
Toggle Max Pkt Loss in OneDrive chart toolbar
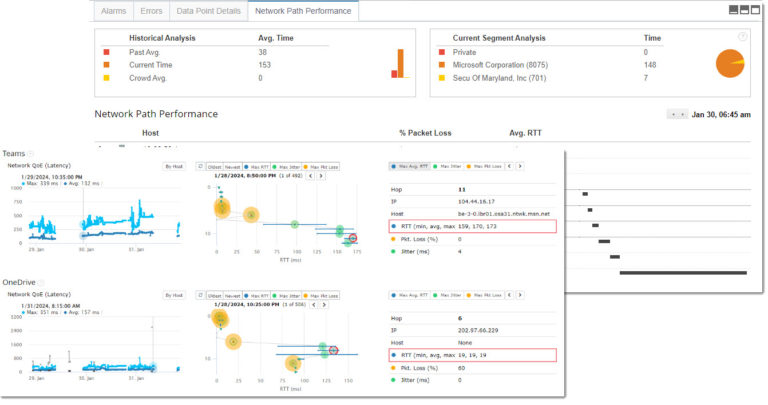coord(321,296)
